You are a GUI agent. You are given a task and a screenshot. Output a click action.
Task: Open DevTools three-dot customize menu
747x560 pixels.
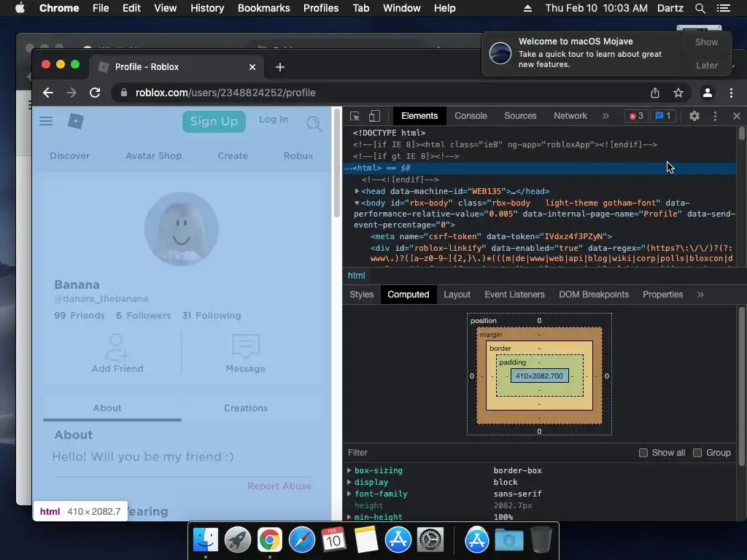(715, 116)
